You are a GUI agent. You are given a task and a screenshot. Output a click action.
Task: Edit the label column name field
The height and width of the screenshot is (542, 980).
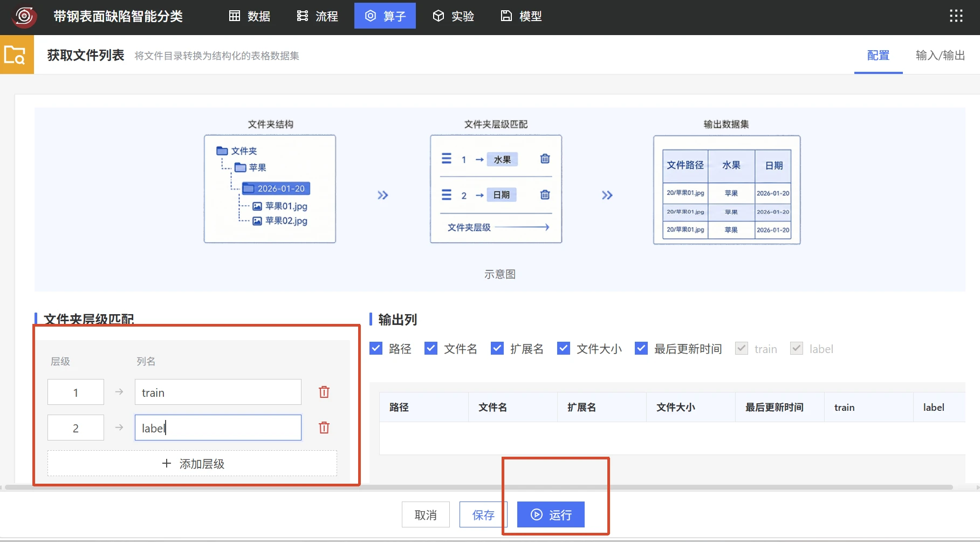[218, 428]
